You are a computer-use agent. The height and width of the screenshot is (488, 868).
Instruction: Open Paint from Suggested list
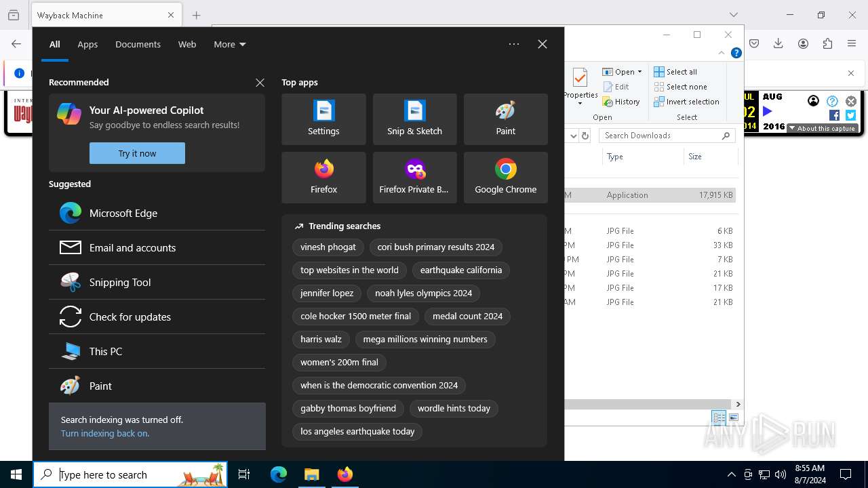pos(157,386)
